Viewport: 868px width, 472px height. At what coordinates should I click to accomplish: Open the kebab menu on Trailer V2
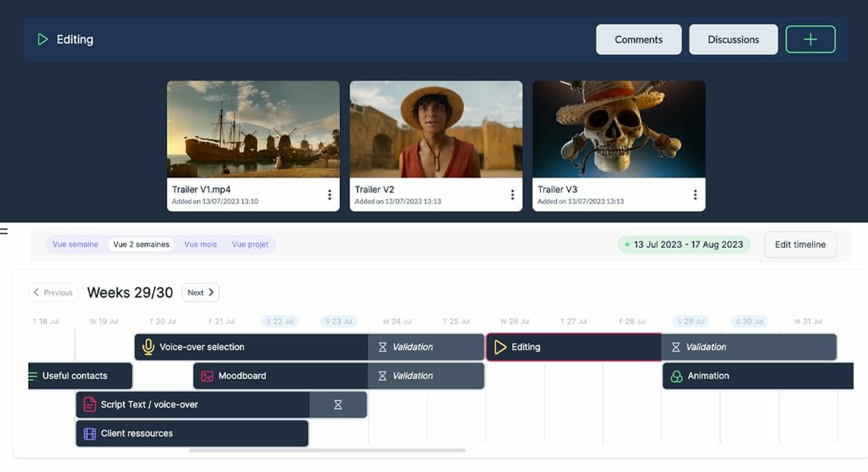click(x=512, y=194)
